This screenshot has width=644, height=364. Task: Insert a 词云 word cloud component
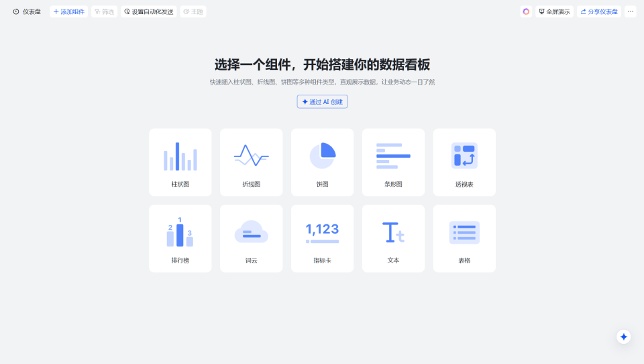[252, 238]
